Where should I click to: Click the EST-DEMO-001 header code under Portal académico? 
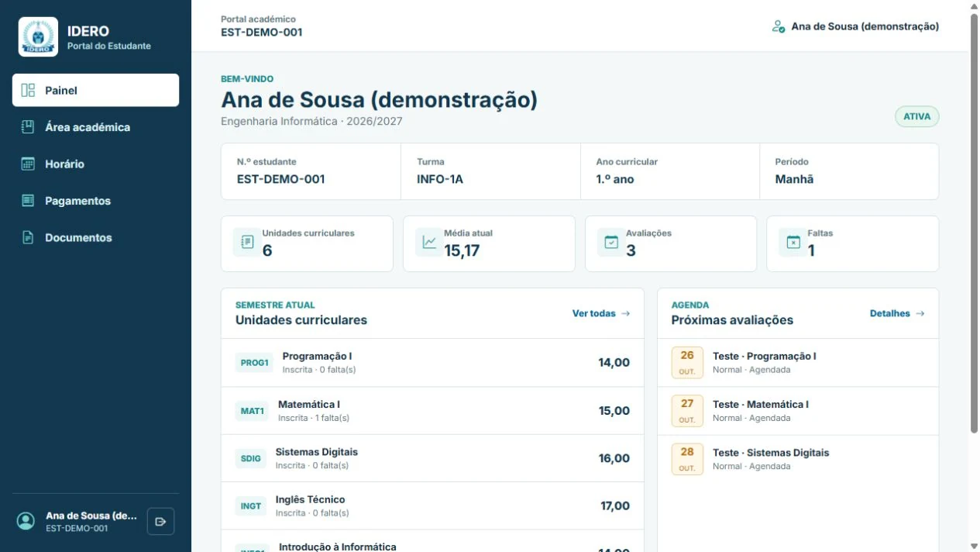(262, 33)
